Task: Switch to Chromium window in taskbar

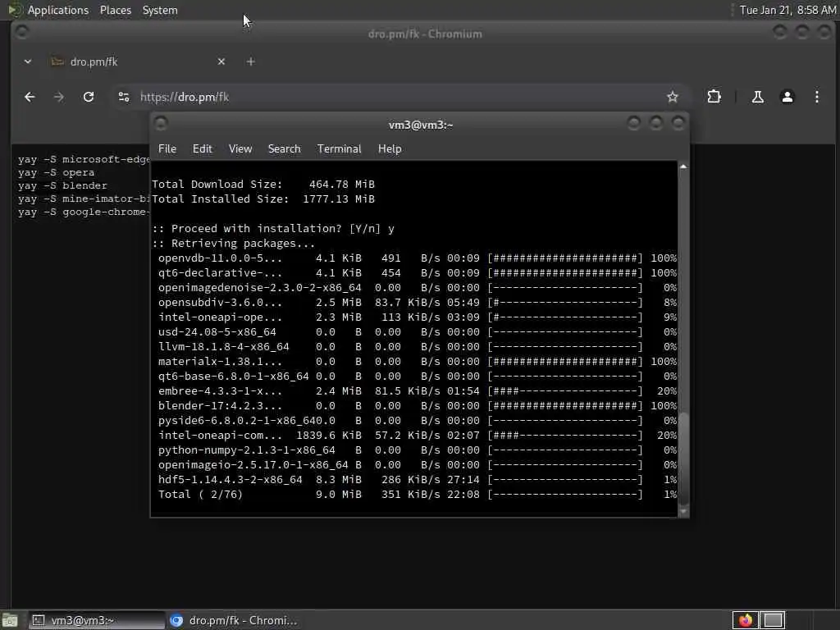Action: coord(234,620)
